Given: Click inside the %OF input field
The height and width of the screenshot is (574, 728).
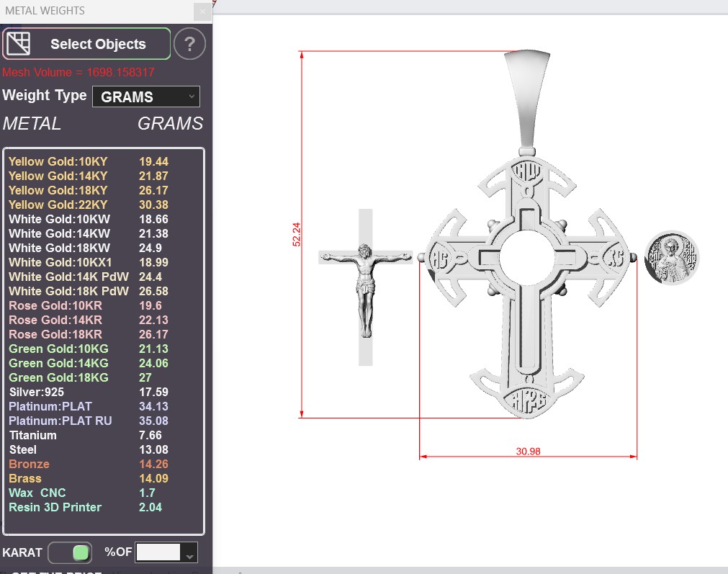Looking at the screenshot, I should (158, 552).
